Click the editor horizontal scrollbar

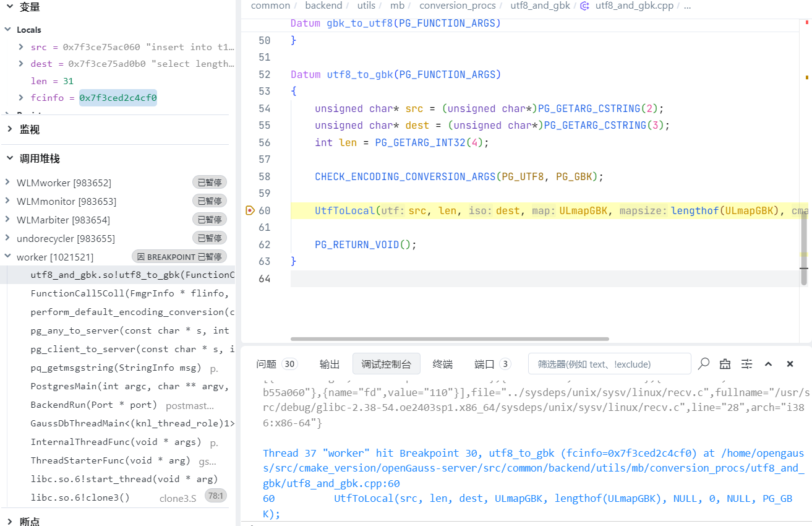450,338
